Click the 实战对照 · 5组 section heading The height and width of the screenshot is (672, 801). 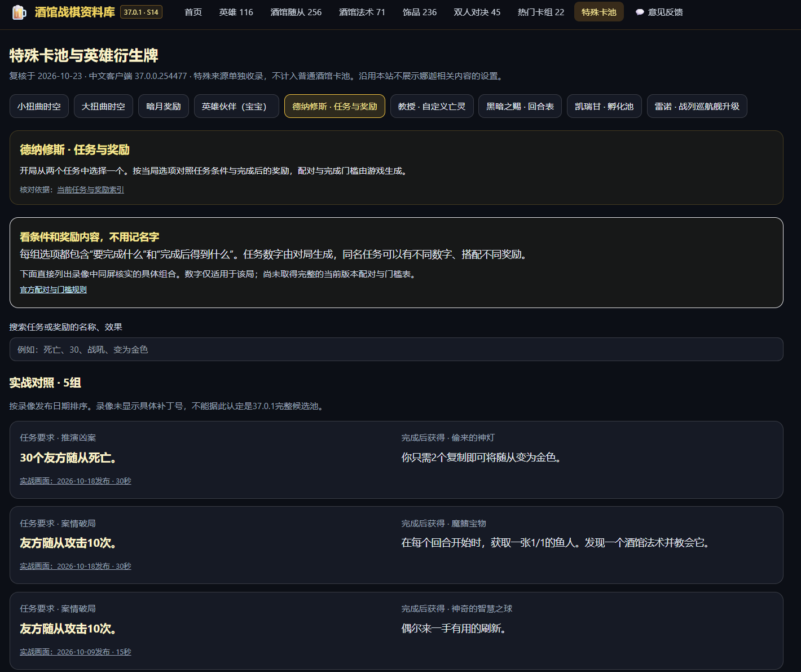click(45, 383)
